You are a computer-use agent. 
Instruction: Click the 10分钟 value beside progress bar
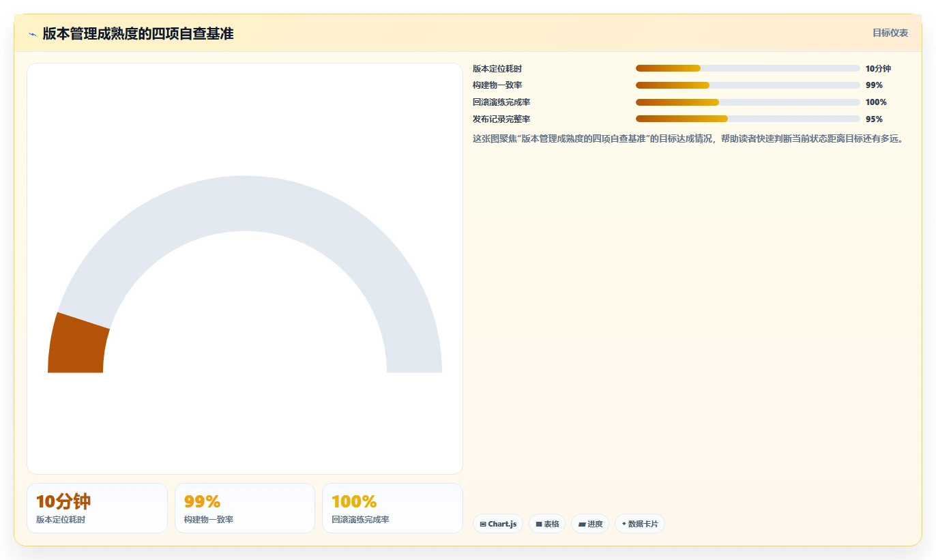[878, 68]
